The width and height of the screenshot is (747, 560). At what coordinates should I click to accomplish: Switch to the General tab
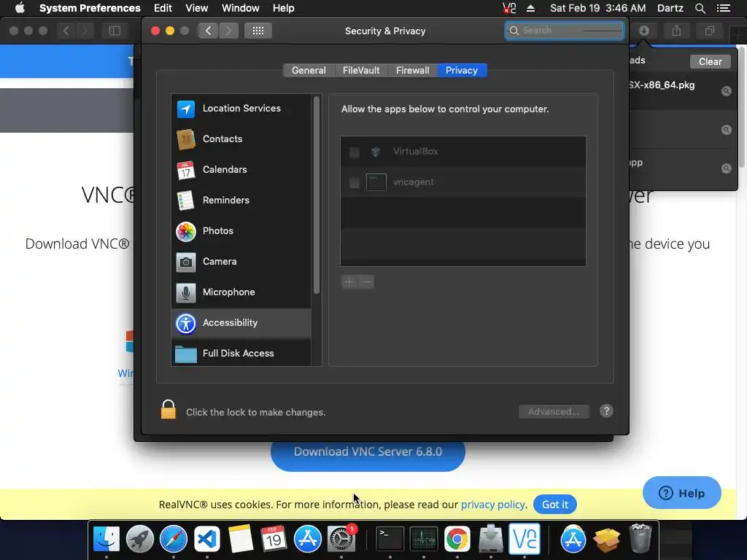(x=309, y=71)
